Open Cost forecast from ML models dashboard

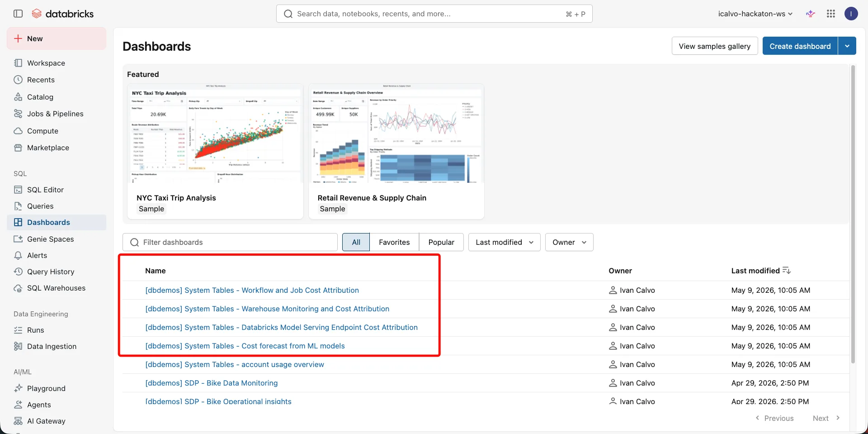coord(245,346)
